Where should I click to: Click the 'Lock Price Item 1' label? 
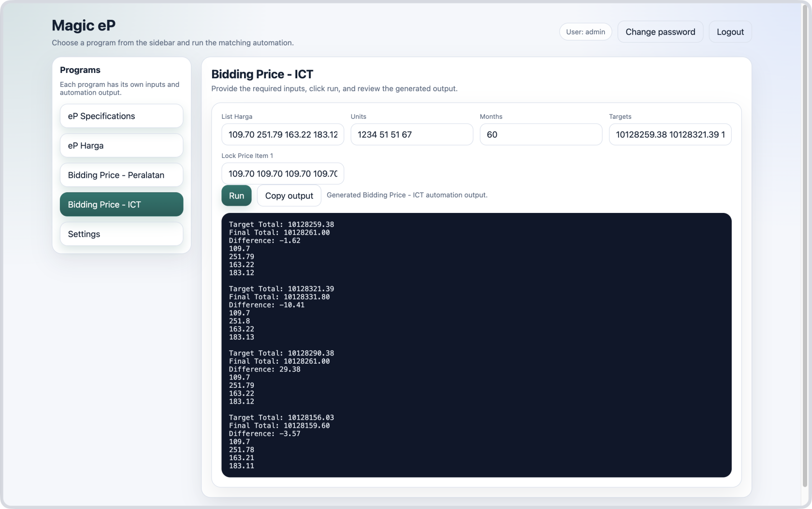point(247,156)
